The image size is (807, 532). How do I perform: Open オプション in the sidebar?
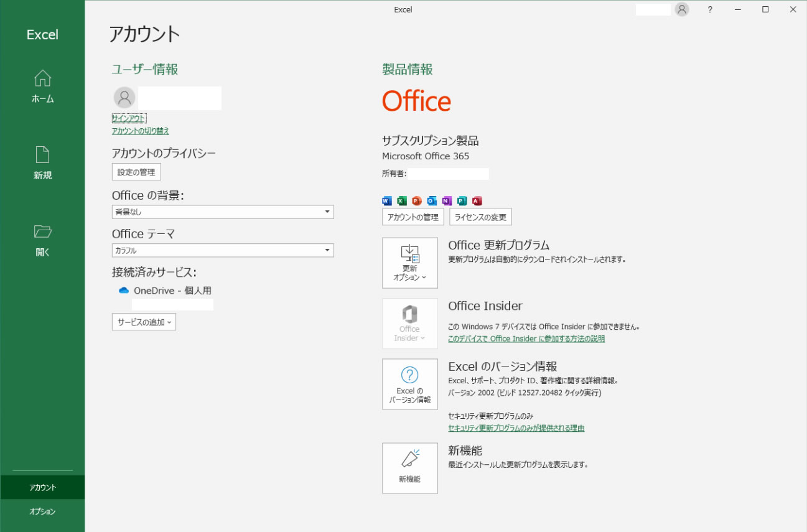(42, 511)
